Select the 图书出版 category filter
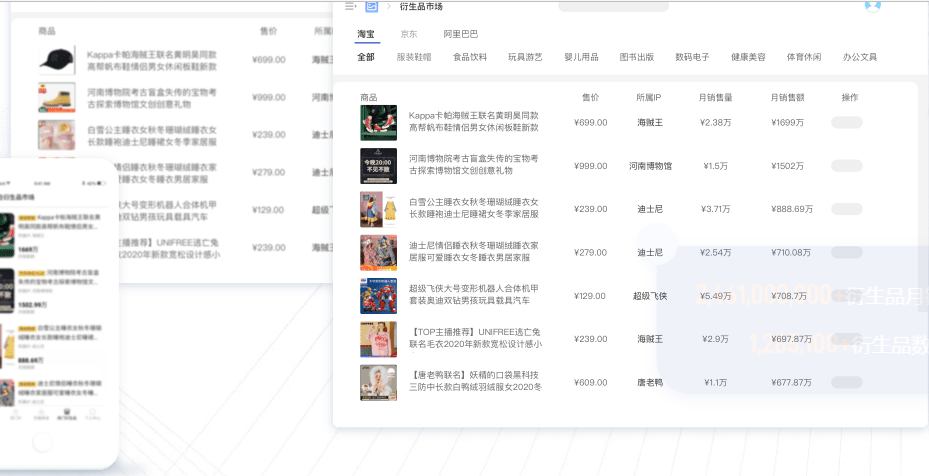929x476 pixels. click(637, 57)
